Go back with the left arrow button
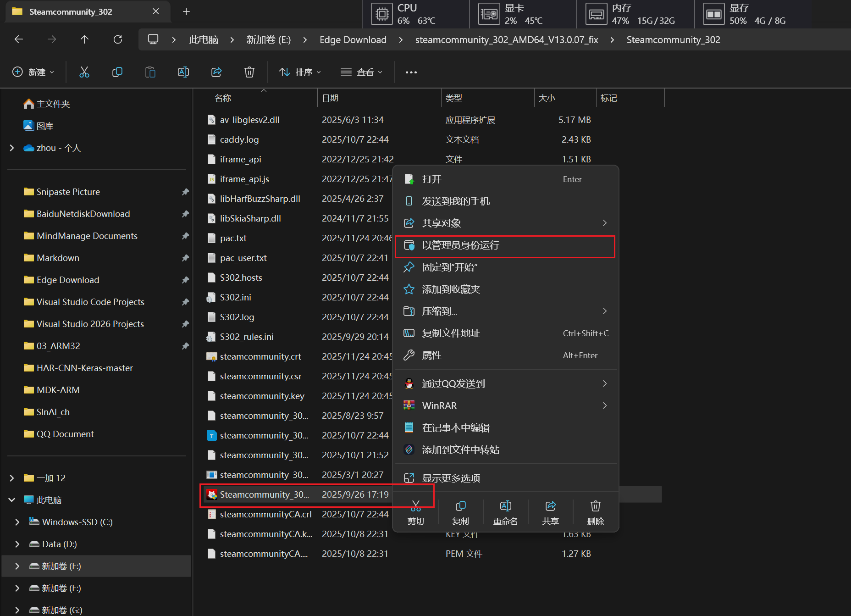The image size is (851, 616). [19, 39]
